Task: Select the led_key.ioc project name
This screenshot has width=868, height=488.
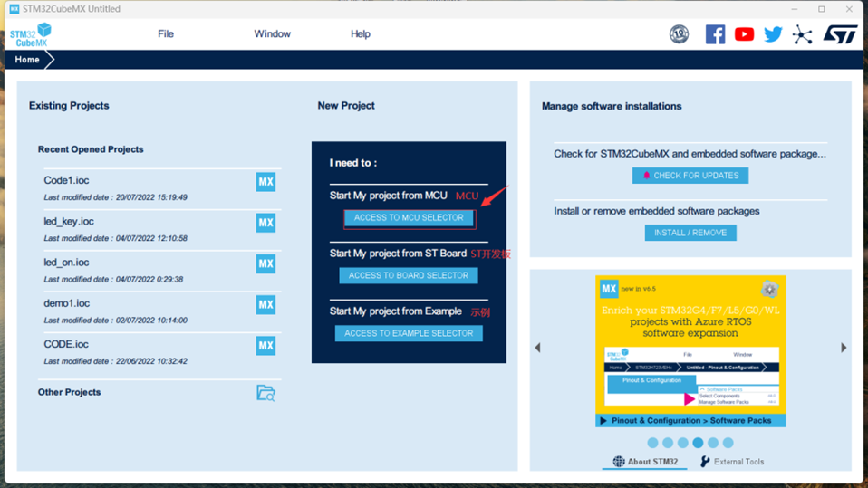Action: pyautogui.click(x=69, y=221)
